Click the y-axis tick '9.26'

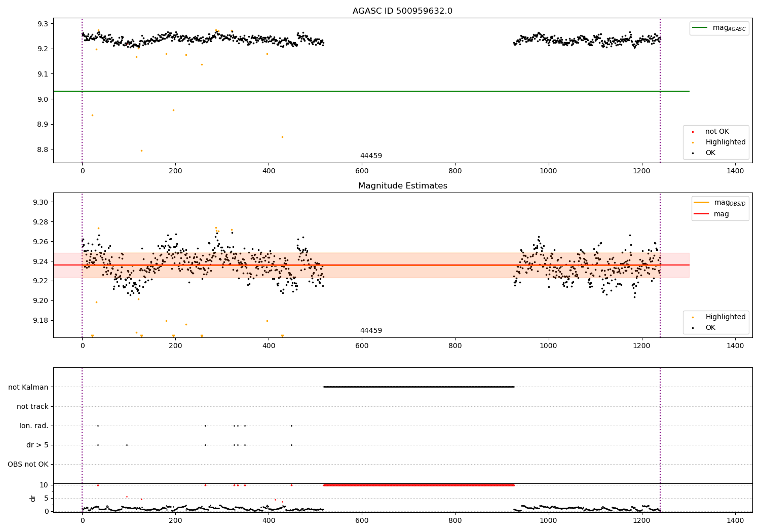pos(41,242)
